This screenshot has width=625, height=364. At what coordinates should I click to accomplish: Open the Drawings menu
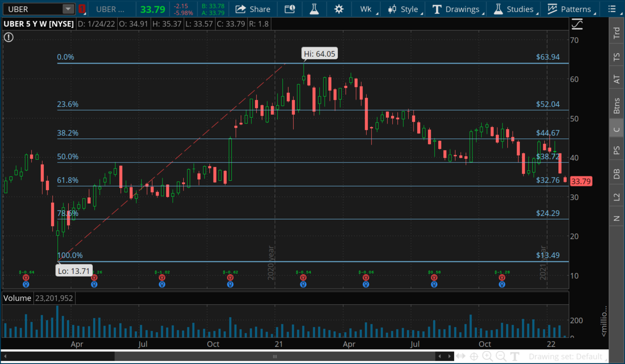tap(456, 9)
